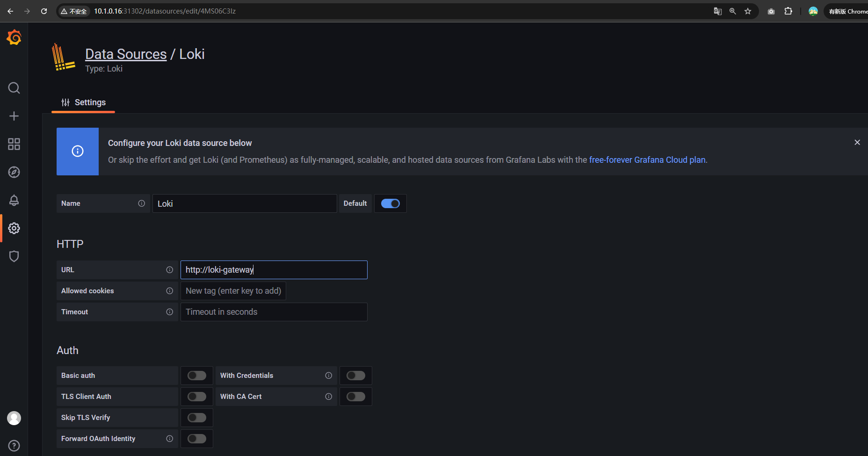The image size is (868, 456).
Task: Click the URL field with http://loki-gateway
Action: [x=274, y=270]
